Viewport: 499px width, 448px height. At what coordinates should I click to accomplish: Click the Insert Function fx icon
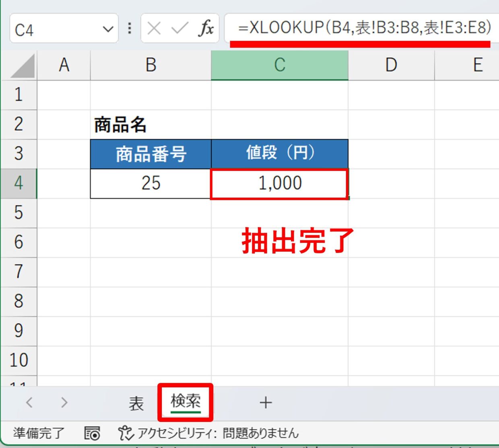[x=206, y=29]
